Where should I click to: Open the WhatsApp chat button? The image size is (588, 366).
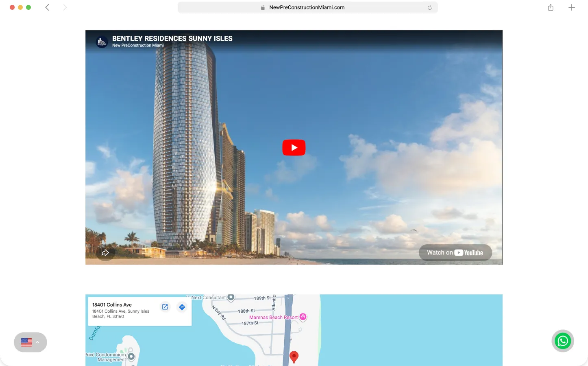pos(563,341)
